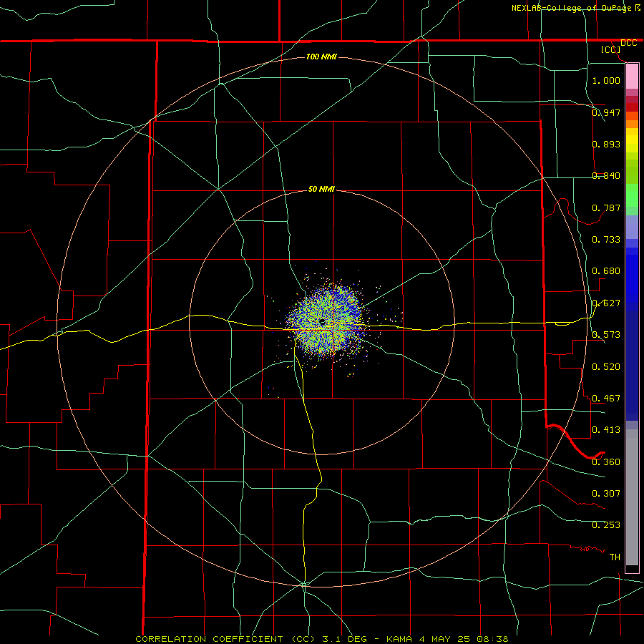Select the 0.573 legend value
Screen dimensions: 644x644
[x=606, y=334]
